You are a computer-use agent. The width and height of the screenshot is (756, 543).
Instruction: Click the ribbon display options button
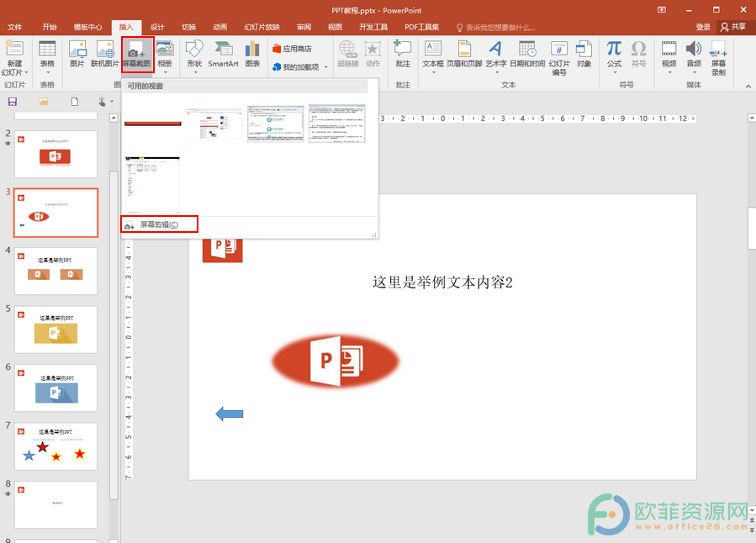tap(662, 10)
